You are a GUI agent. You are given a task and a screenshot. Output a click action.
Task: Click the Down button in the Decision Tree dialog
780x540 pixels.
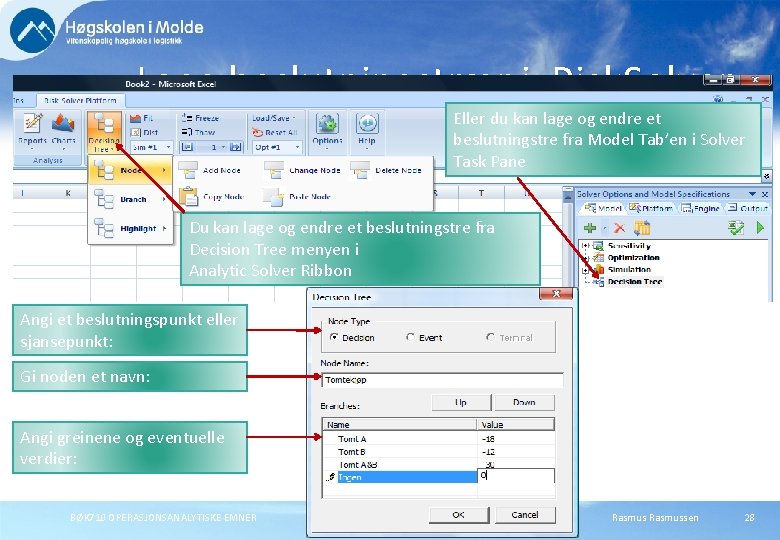point(524,402)
